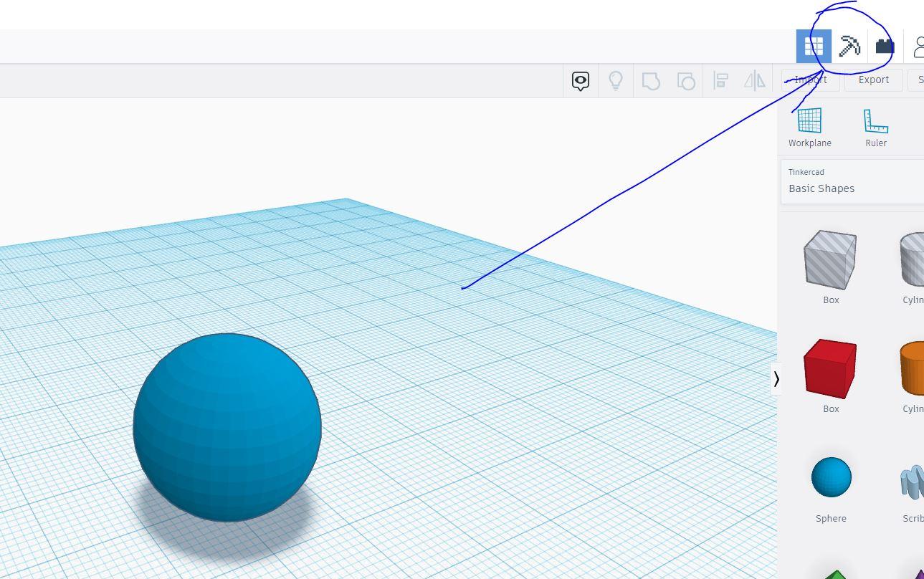Click the Group shapes icon
Screen dimensions: 924x579
(x=650, y=80)
